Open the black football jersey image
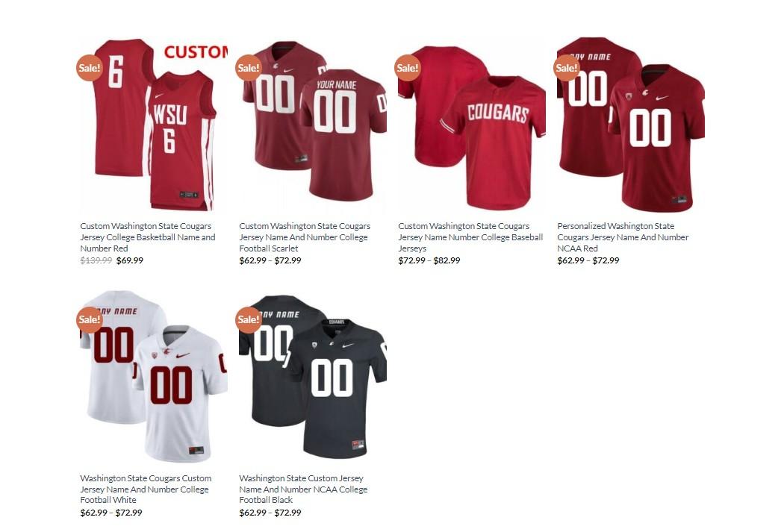The image size is (784, 532). coord(313,377)
